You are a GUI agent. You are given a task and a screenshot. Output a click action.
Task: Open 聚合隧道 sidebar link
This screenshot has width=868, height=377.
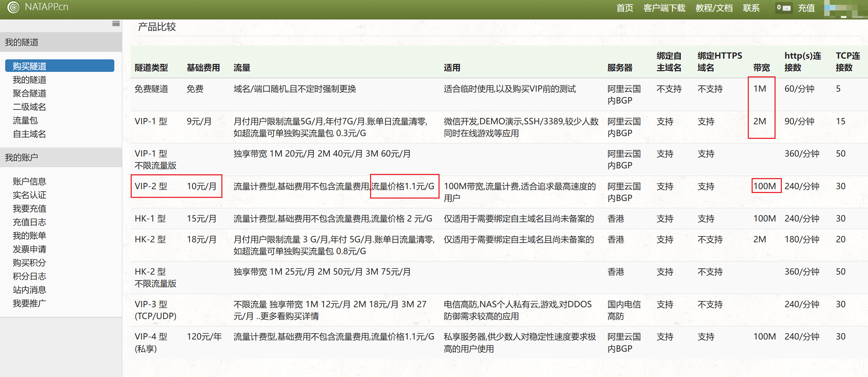(x=30, y=93)
